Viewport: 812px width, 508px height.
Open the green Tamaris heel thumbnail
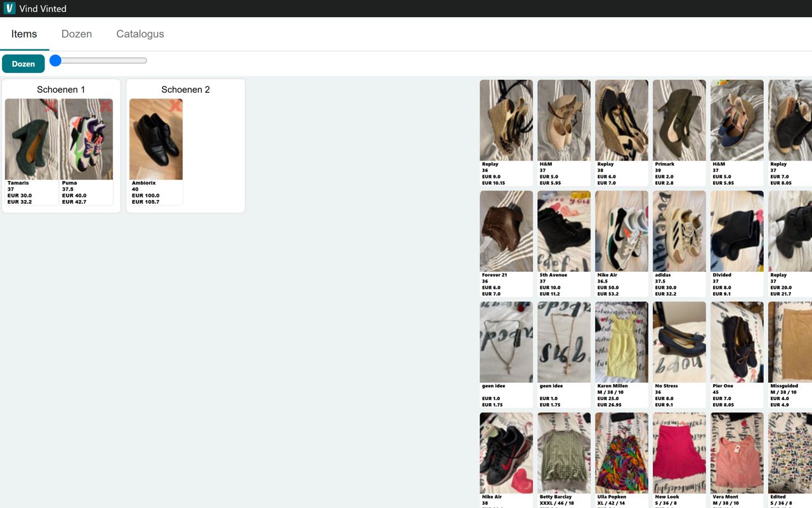(x=32, y=139)
